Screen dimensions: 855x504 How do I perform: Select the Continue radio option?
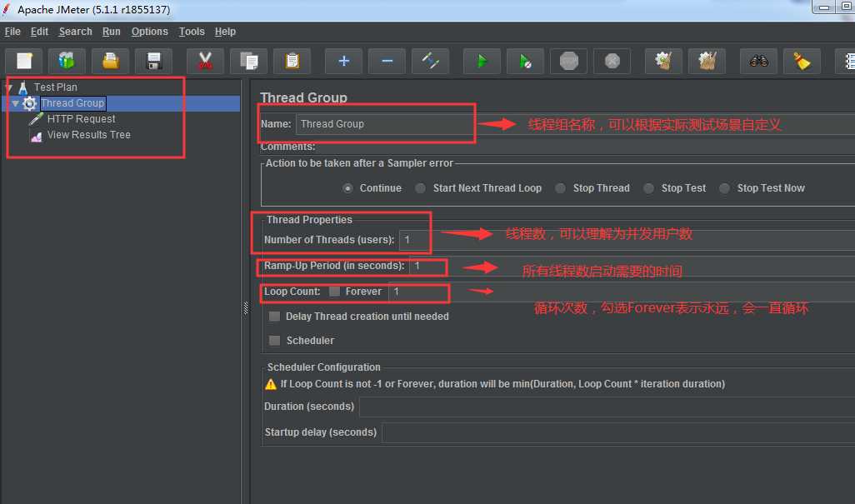[x=347, y=188]
